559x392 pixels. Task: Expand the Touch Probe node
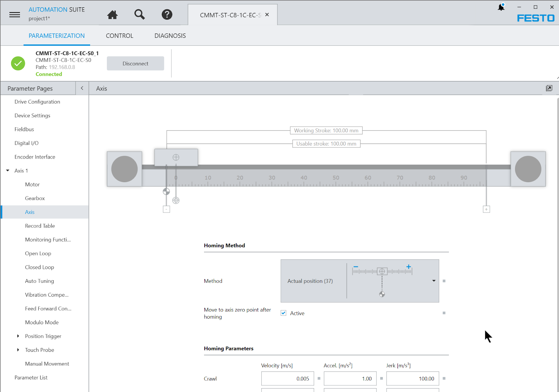tap(18, 350)
